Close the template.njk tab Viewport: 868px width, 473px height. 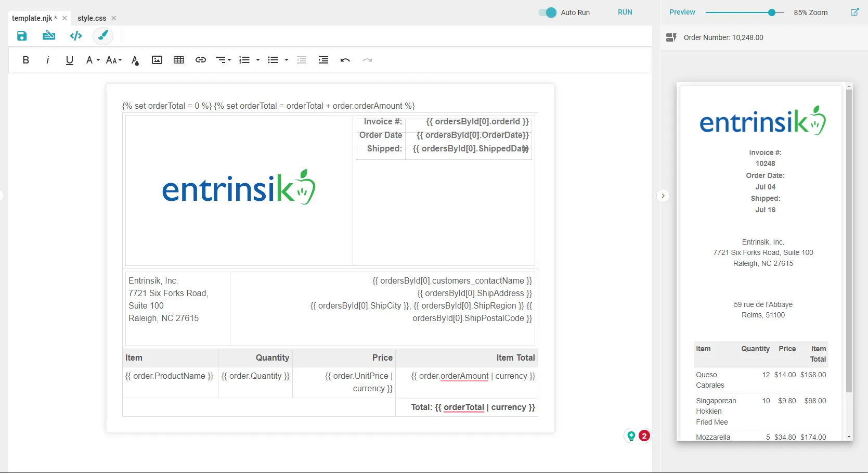pyautogui.click(x=64, y=18)
